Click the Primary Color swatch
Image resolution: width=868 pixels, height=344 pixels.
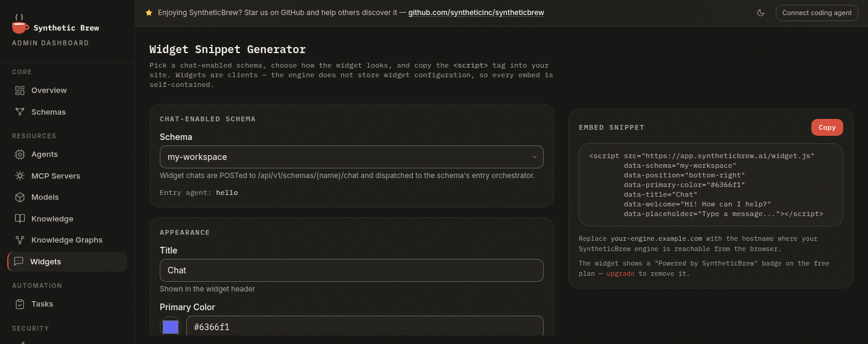(171, 327)
